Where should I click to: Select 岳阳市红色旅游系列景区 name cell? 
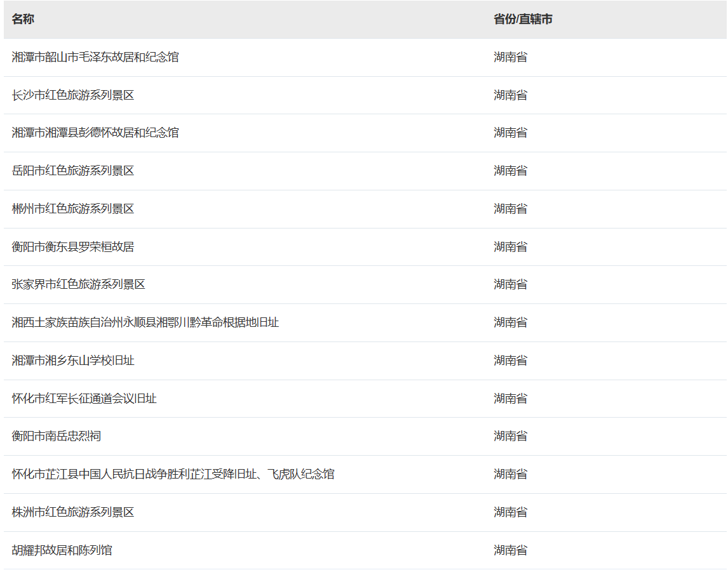pyautogui.click(x=73, y=171)
